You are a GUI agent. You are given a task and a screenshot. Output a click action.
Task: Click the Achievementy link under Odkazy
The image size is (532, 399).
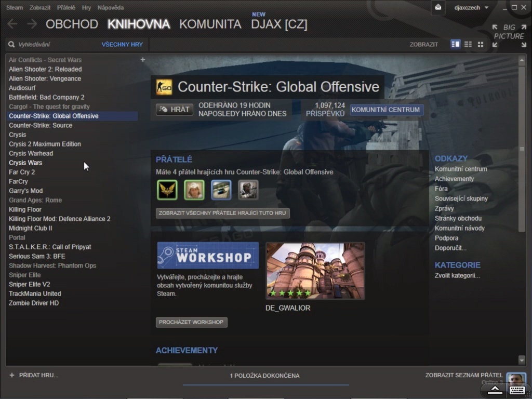pos(454,179)
